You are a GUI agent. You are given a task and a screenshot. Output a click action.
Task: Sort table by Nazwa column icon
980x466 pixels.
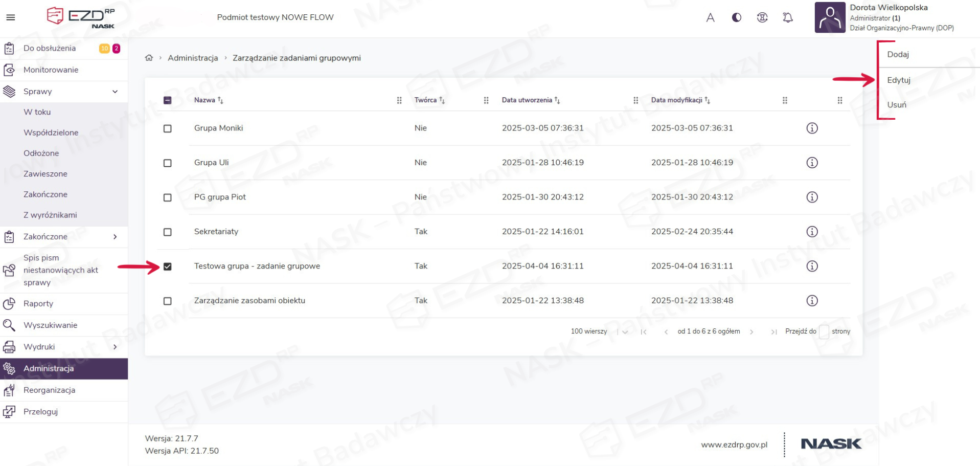click(220, 100)
